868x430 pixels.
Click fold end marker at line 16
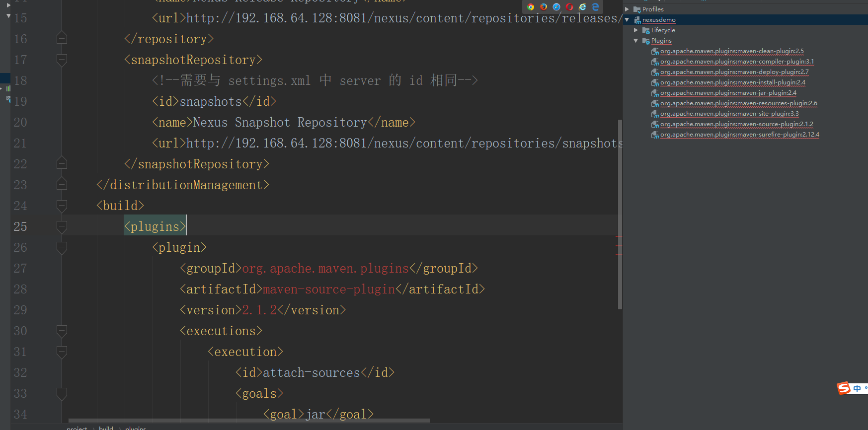(62, 38)
